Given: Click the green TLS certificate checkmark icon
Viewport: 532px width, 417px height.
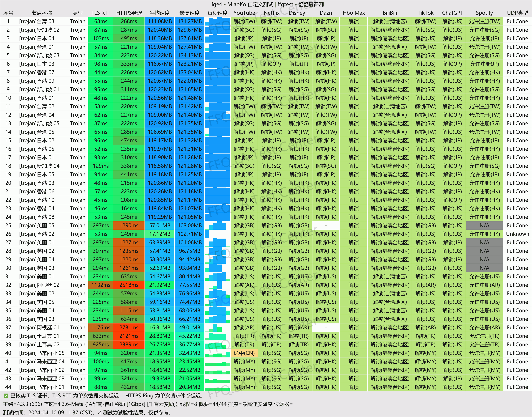Looking at the screenshot, I should 6,396.
